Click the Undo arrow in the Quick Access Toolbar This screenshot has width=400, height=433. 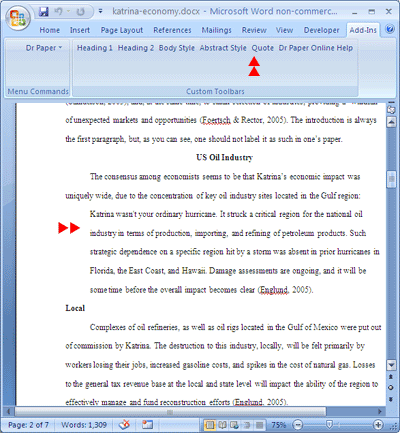[x=59, y=12]
